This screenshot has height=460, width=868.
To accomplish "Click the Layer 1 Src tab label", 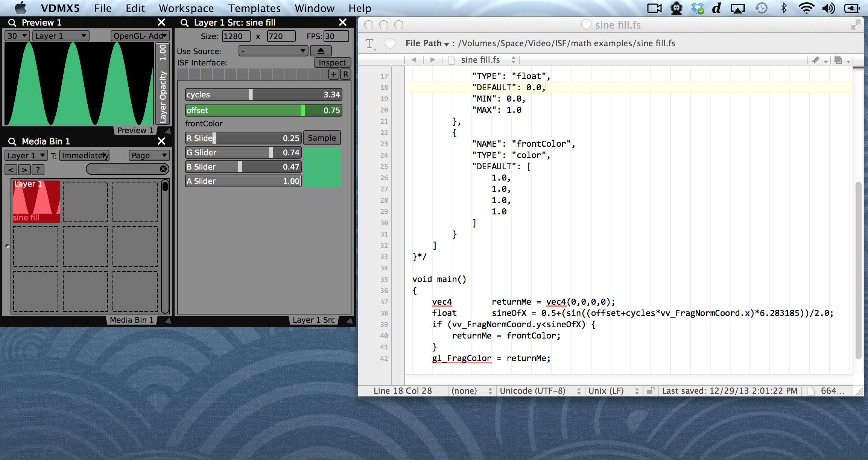I will click(x=313, y=320).
